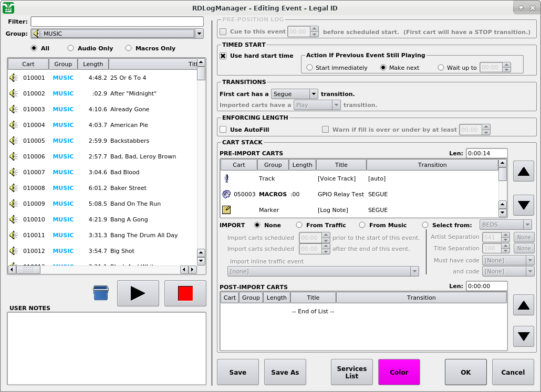The height and width of the screenshot is (392, 541).
Task: Sort cart list by Length column header
Action: pyautogui.click(x=93, y=64)
